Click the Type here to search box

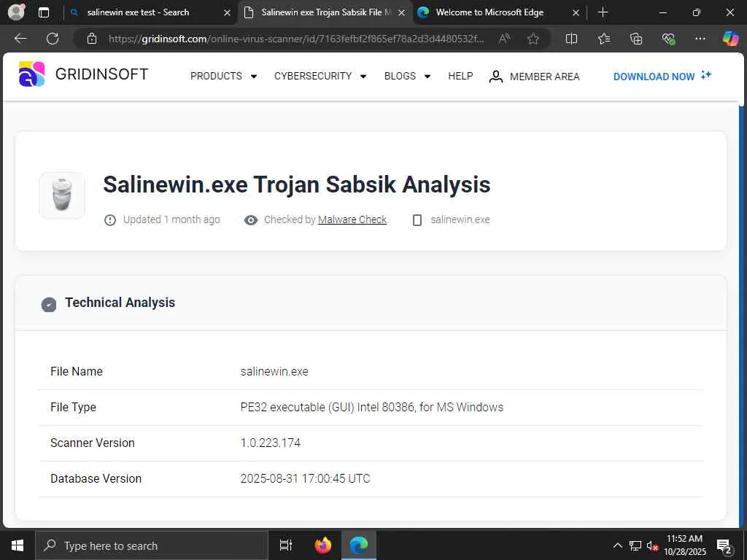click(152, 545)
